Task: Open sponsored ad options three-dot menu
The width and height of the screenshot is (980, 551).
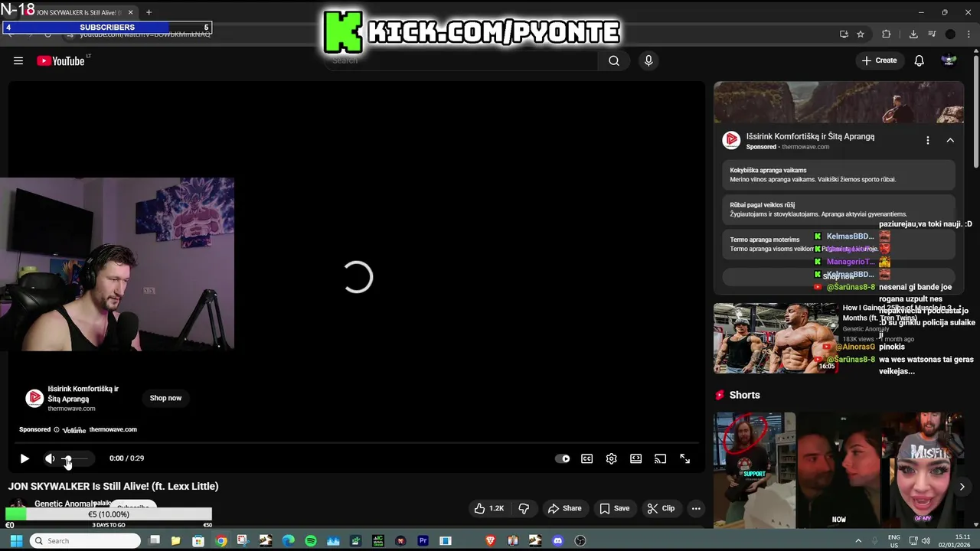Action: coord(928,140)
